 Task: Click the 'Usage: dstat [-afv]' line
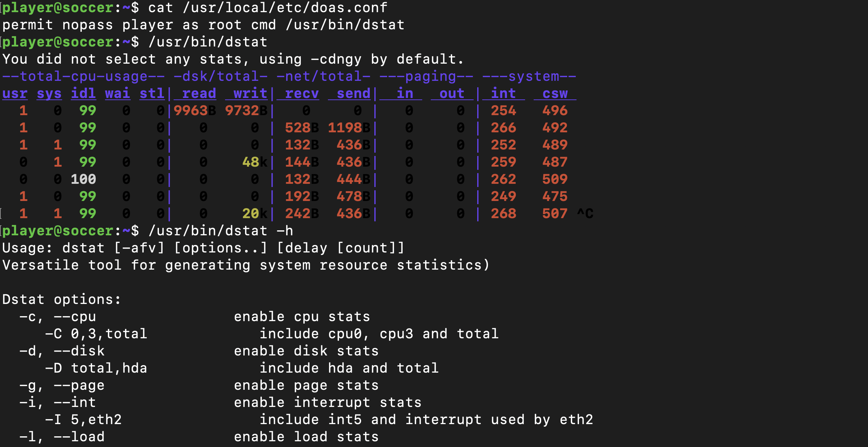tap(203, 248)
